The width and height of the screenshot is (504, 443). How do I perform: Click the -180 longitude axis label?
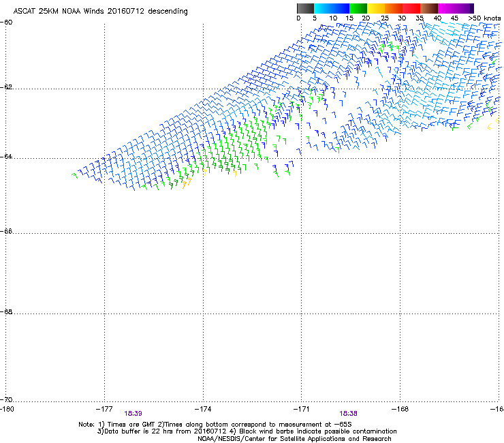coord(7,409)
